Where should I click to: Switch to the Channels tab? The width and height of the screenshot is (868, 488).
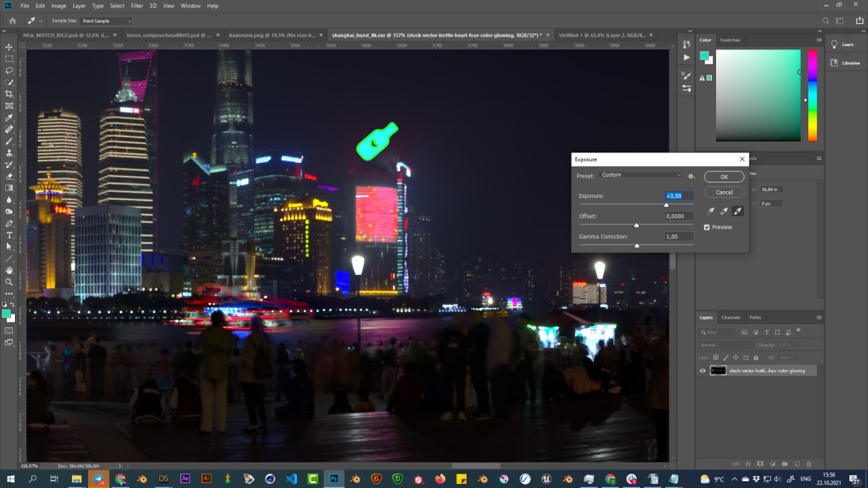tap(730, 317)
